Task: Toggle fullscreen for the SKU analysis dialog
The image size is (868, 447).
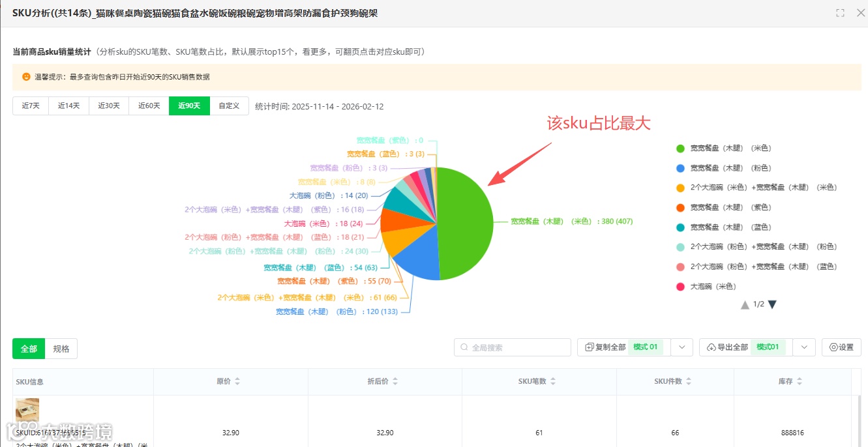Action: click(840, 13)
